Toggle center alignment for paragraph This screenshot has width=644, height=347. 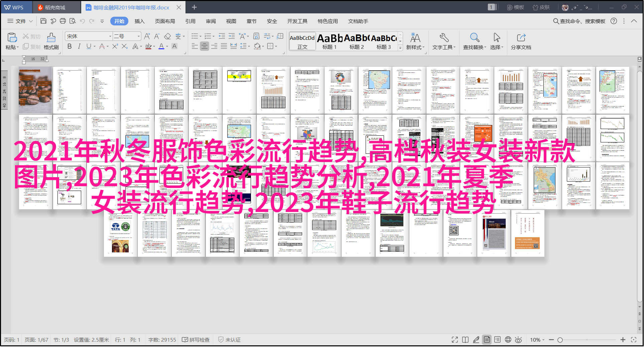[205, 46]
